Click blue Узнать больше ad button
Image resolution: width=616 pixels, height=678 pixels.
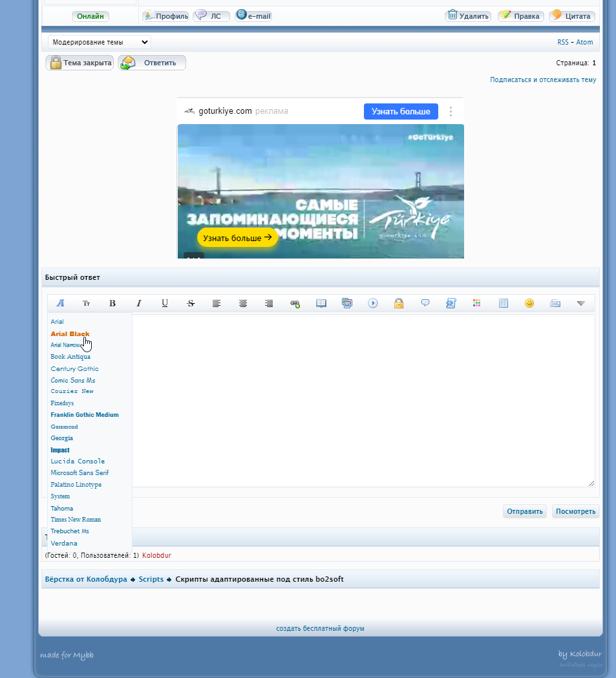pyautogui.click(x=401, y=112)
